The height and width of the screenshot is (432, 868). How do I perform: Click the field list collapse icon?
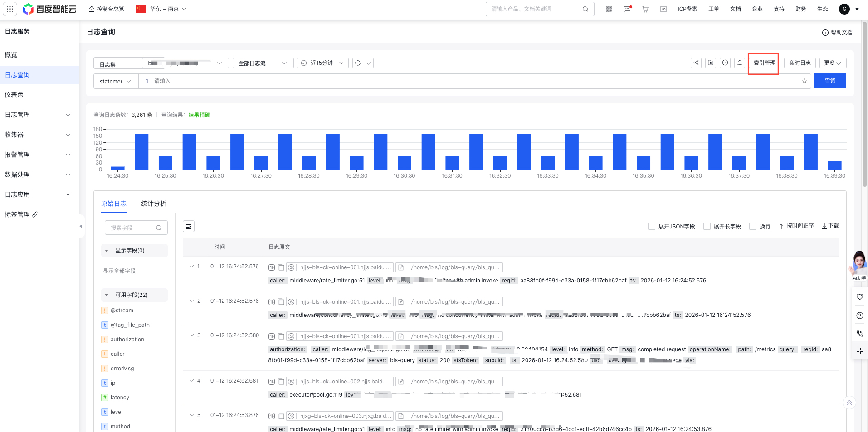coord(189,226)
